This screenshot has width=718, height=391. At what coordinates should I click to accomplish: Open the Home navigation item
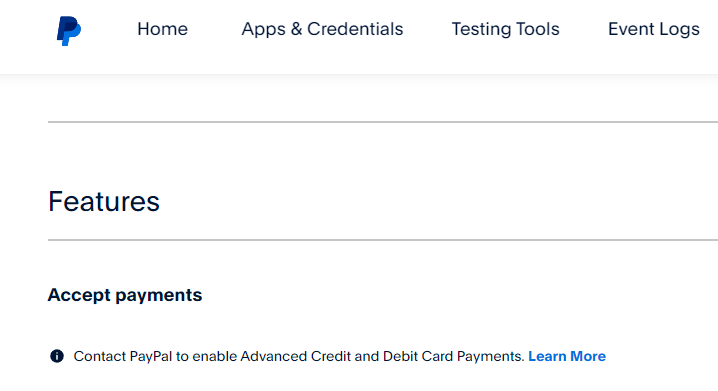pyautogui.click(x=163, y=29)
